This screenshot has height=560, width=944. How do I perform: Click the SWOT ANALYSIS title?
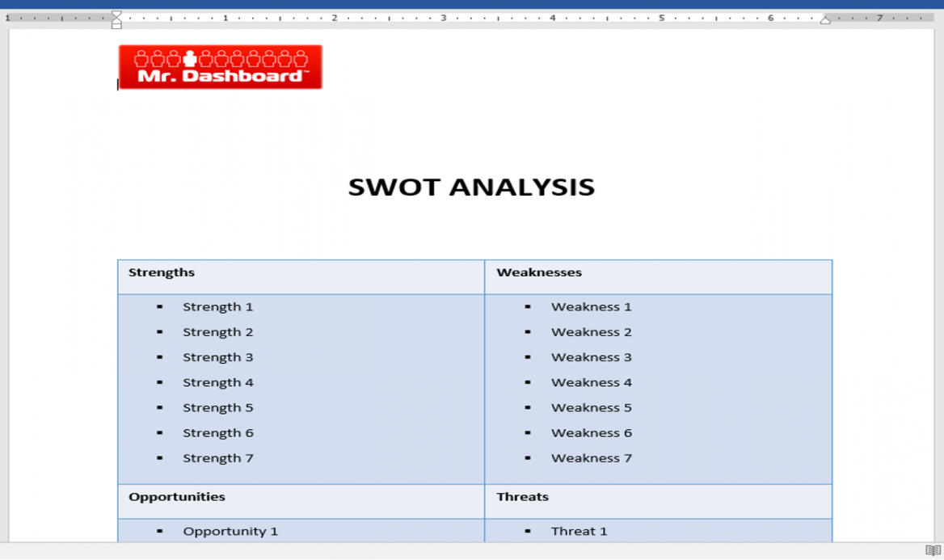pos(471,187)
